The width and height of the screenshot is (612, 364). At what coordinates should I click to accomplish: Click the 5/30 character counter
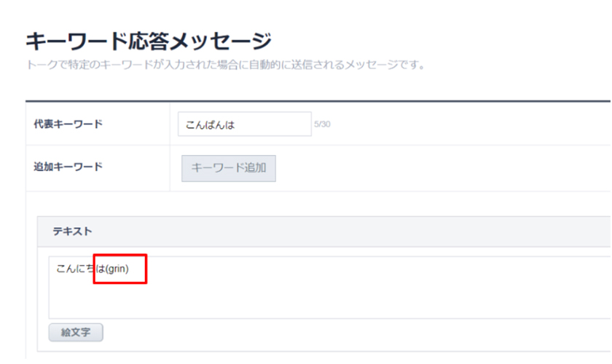coord(322,124)
